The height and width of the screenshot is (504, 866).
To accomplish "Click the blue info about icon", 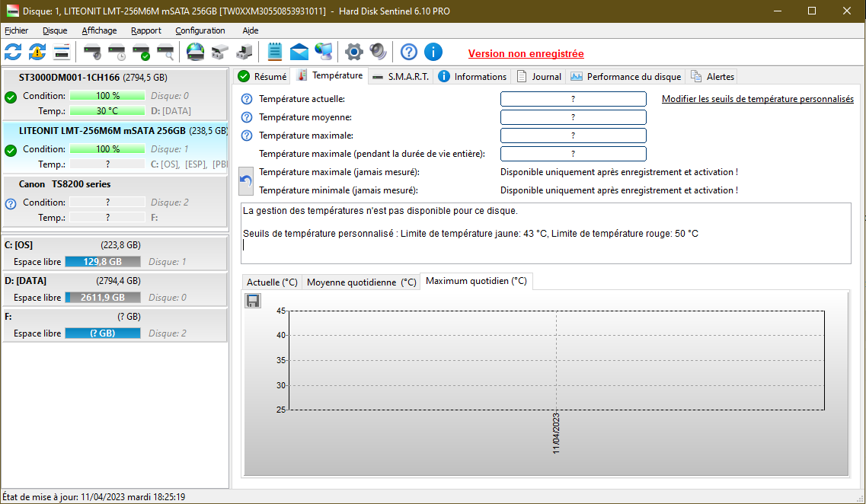I will click(x=433, y=52).
